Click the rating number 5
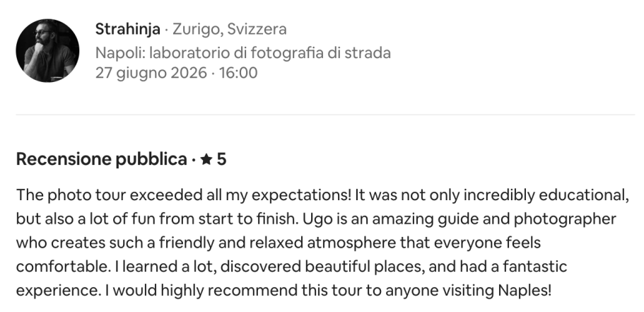 pos(221,159)
